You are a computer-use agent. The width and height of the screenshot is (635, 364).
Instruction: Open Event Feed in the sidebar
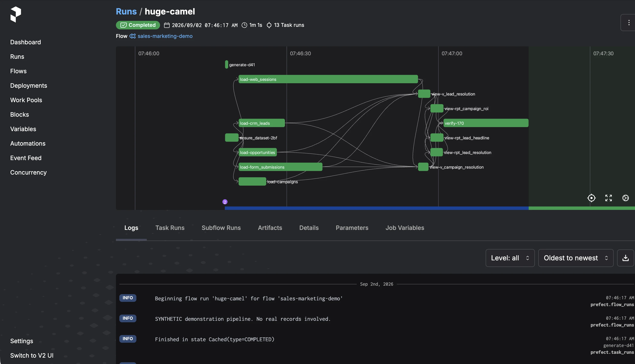(26, 158)
